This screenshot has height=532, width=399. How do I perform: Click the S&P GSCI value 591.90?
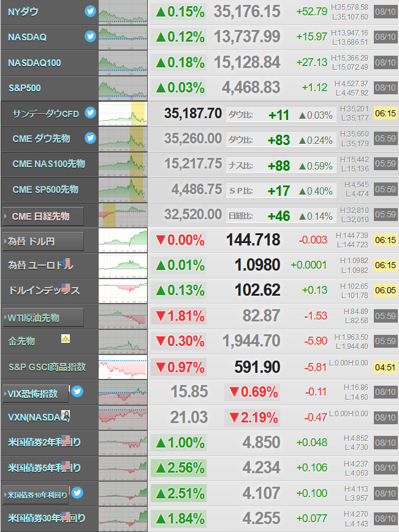pyautogui.click(x=257, y=367)
